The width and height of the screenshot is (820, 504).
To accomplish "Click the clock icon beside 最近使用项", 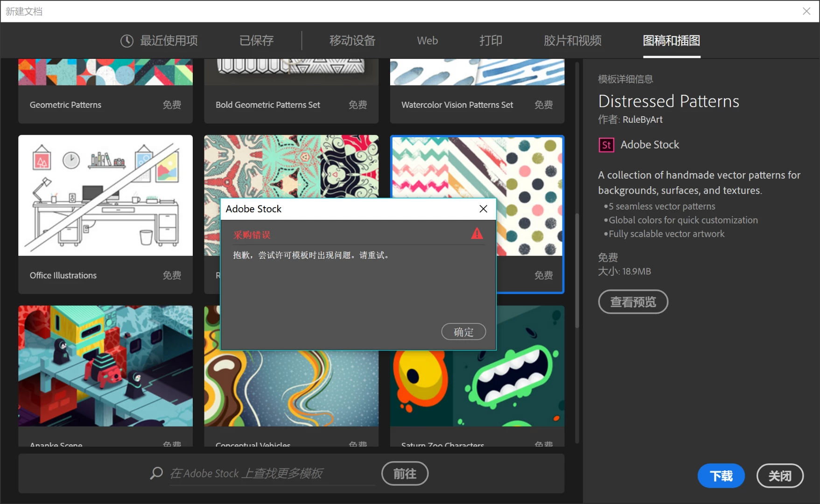I will click(x=127, y=41).
